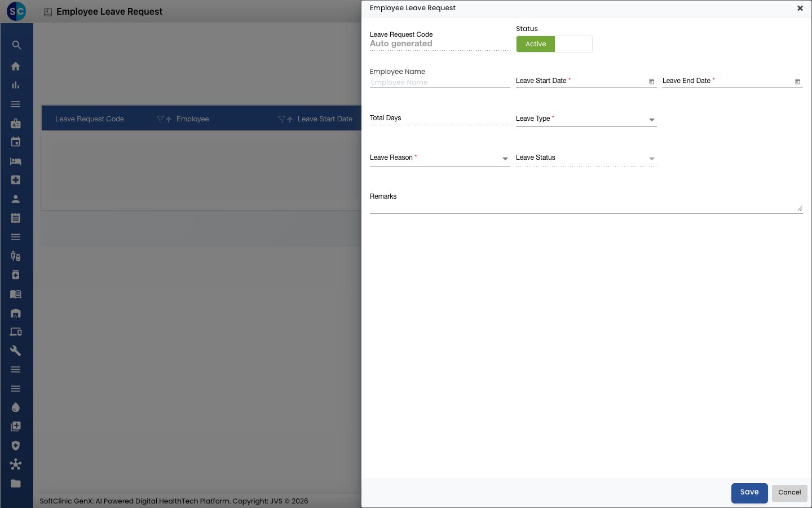Click the Total Days field
This screenshot has height=508, width=812.
click(x=440, y=119)
